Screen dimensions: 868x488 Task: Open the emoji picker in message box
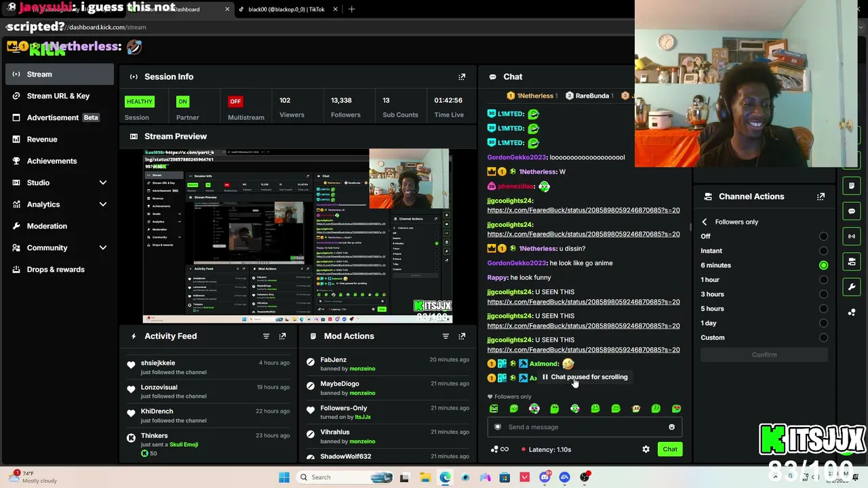(671, 427)
